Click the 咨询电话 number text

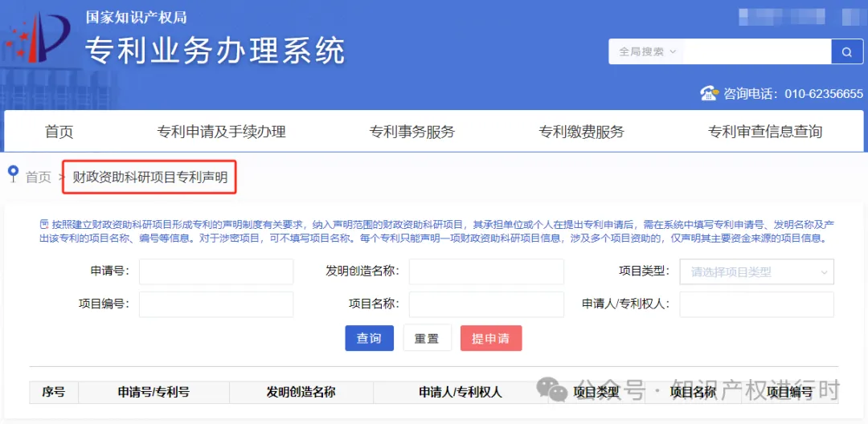793,93
